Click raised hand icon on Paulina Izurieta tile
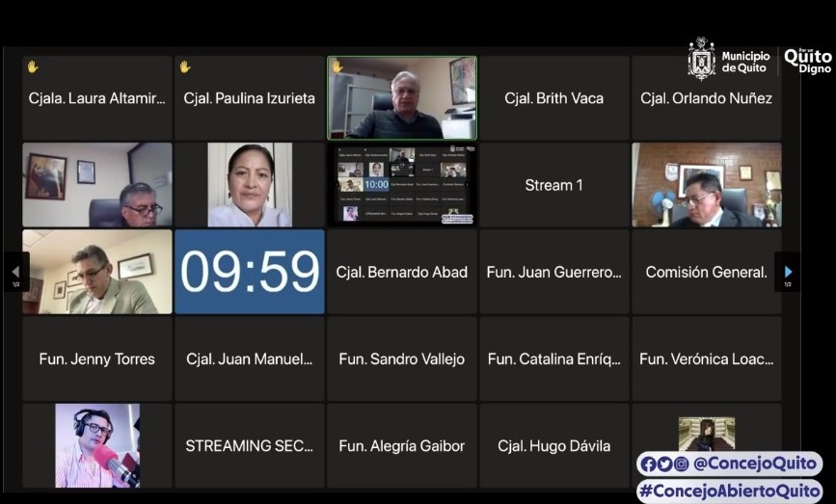 click(185, 67)
